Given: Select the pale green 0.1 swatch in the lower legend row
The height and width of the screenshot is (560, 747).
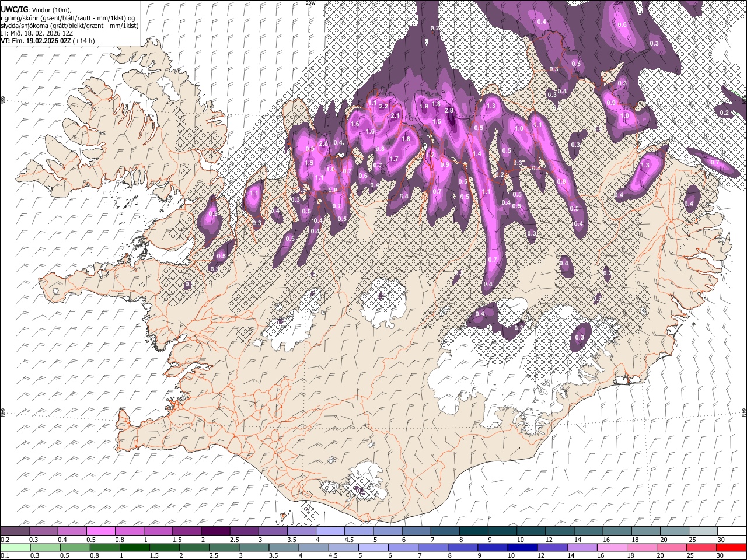Looking at the screenshot, I should (x=15, y=547).
